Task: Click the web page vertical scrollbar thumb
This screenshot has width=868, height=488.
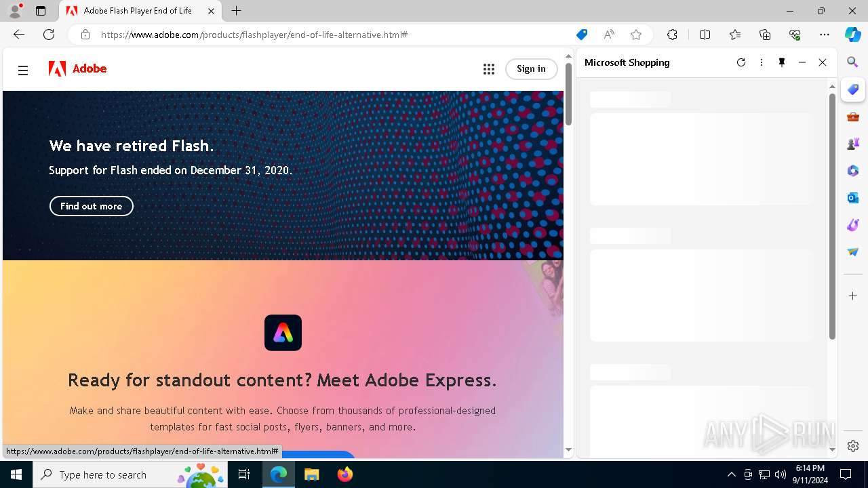Action: point(568,94)
